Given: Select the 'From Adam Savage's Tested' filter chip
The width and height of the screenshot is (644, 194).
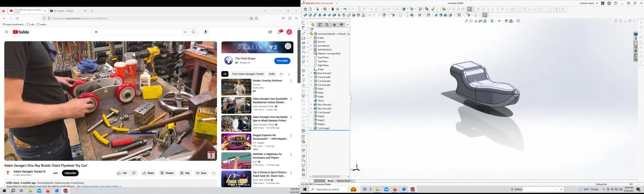Looking at the screenshot, I should [x=248, y=74].
